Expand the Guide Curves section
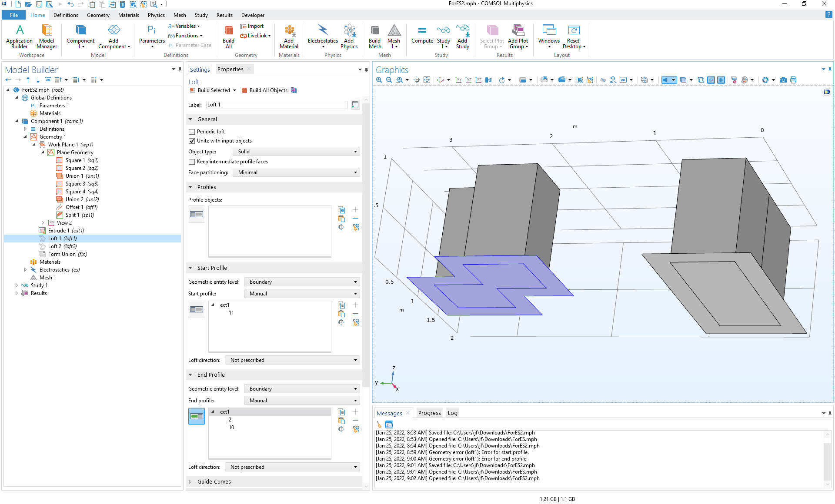835x504 pixels. (x=214, y=481)
